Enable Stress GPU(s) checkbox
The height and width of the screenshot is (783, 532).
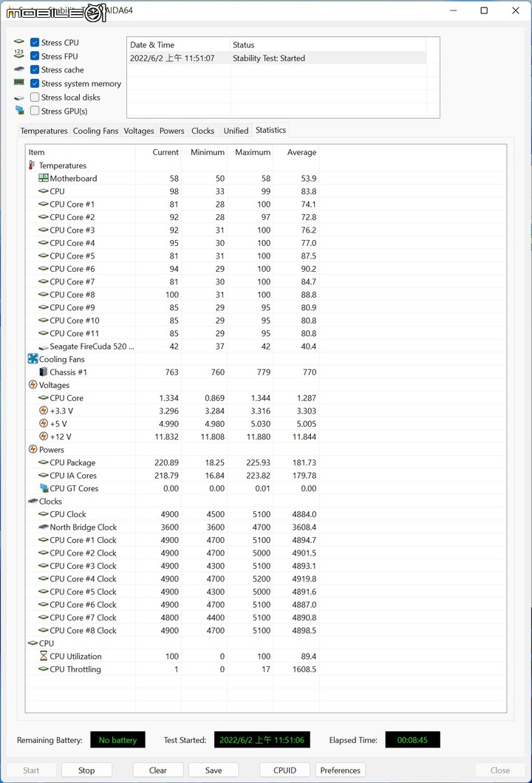tap(35, 110)
